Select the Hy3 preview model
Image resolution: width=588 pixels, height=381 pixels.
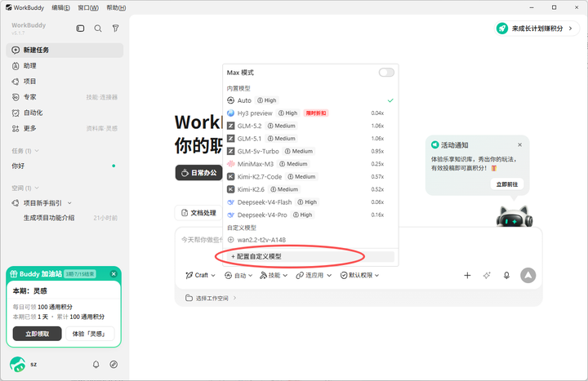[x=310, y=113]
